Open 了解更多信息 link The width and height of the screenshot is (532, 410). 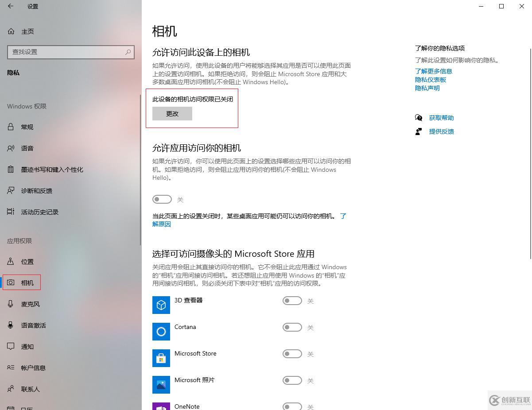coord(434,71)
